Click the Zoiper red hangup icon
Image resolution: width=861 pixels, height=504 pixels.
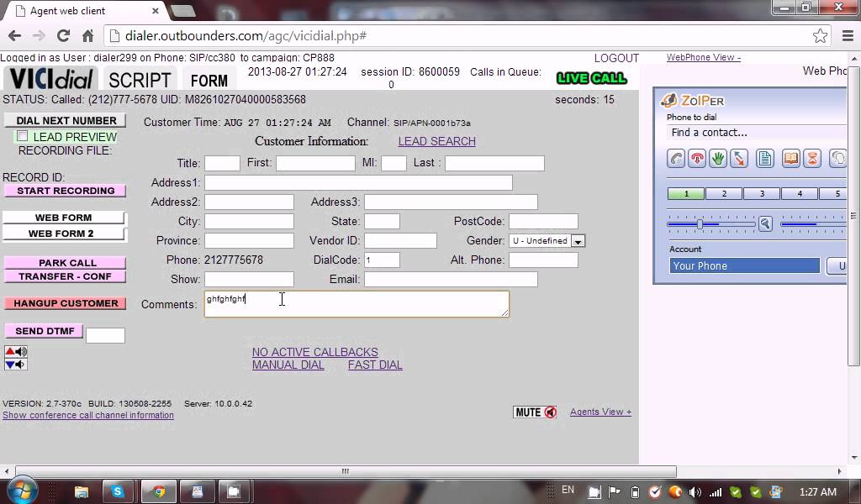697,159
